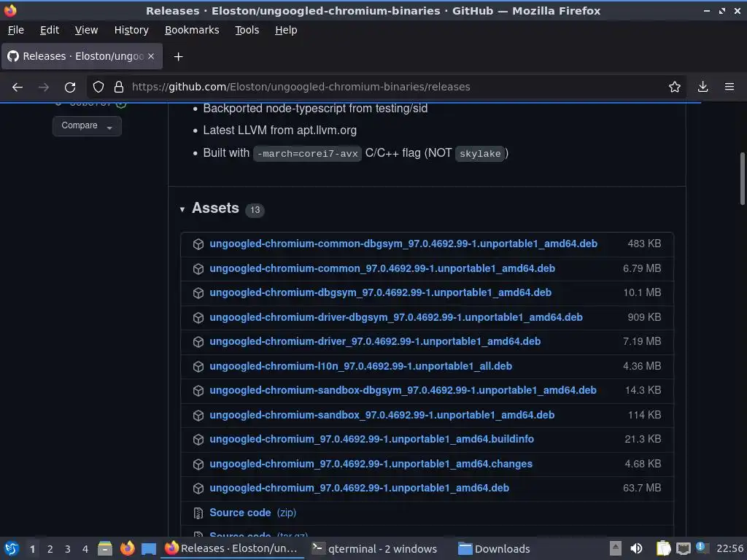Click package icon beside sandbox-dbgsym deb
The height and width of the screenshot is (560, 747).
198,391
